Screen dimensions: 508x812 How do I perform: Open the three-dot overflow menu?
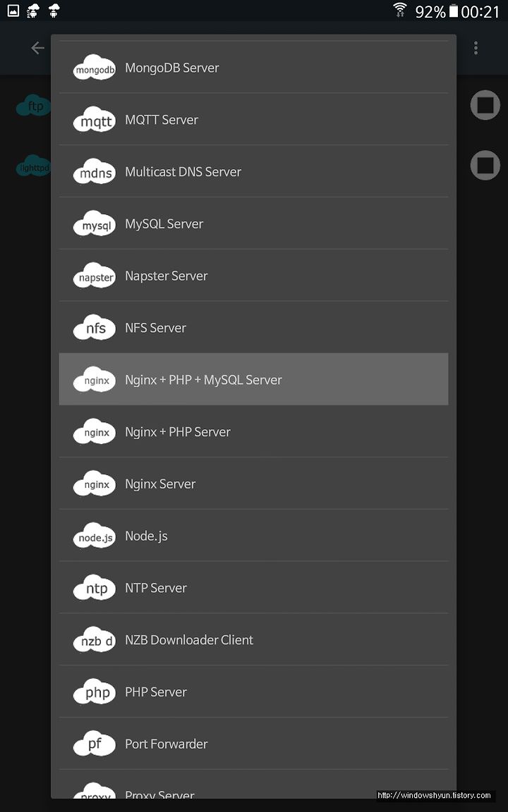pyautogui.click(x=476, y=48)
